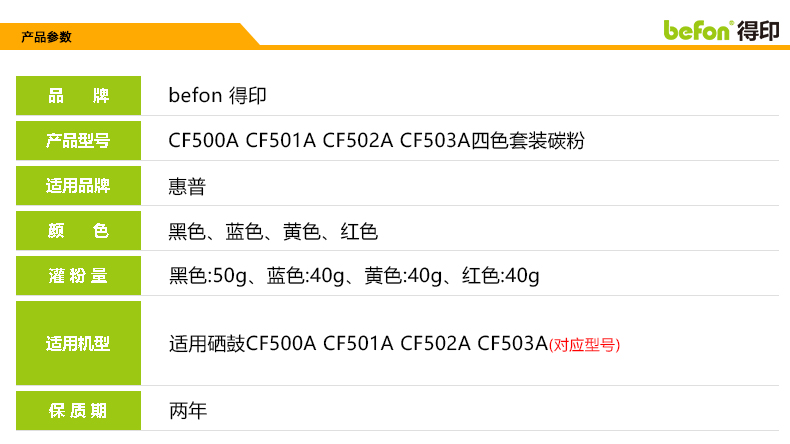Click the green 适用机型 label cell

[x=78, y=344]
